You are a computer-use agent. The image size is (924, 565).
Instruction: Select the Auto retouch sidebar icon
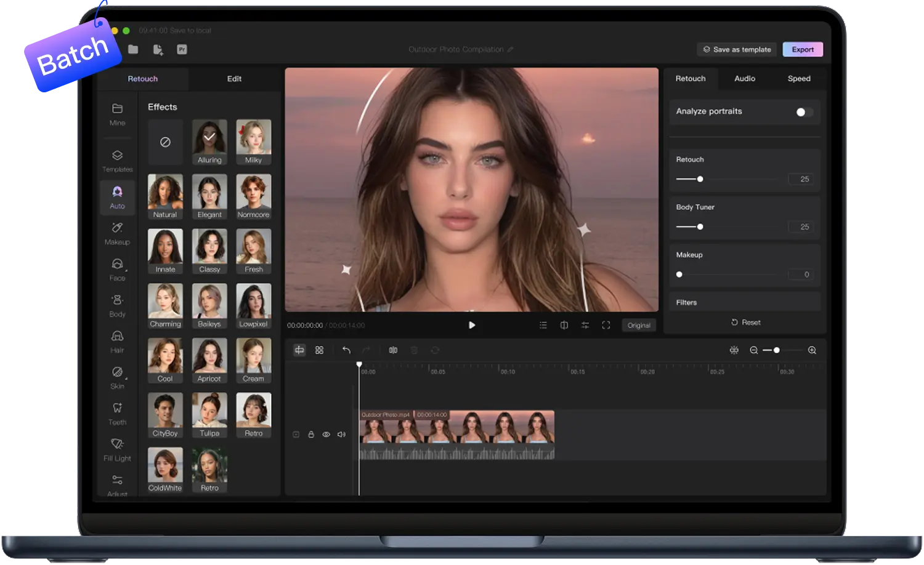click(117, 198)
